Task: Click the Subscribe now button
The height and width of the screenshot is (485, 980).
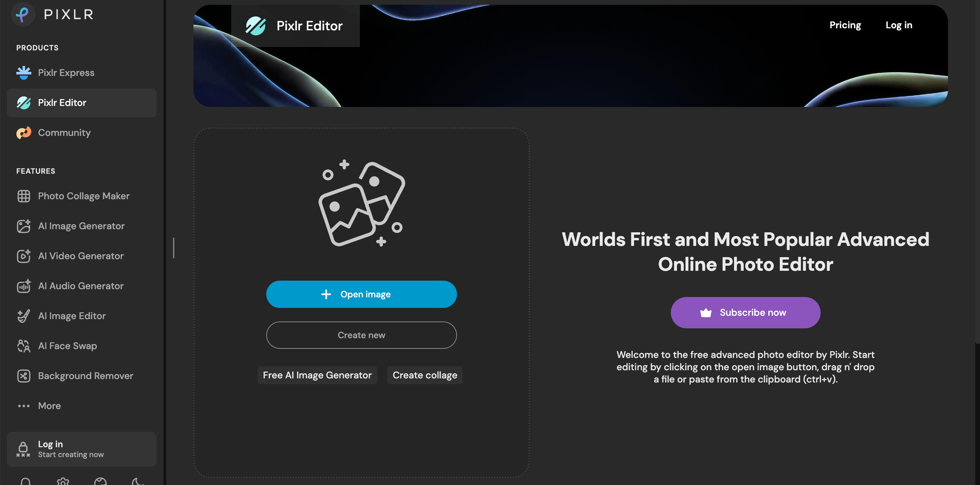Action: coord(745,313)
